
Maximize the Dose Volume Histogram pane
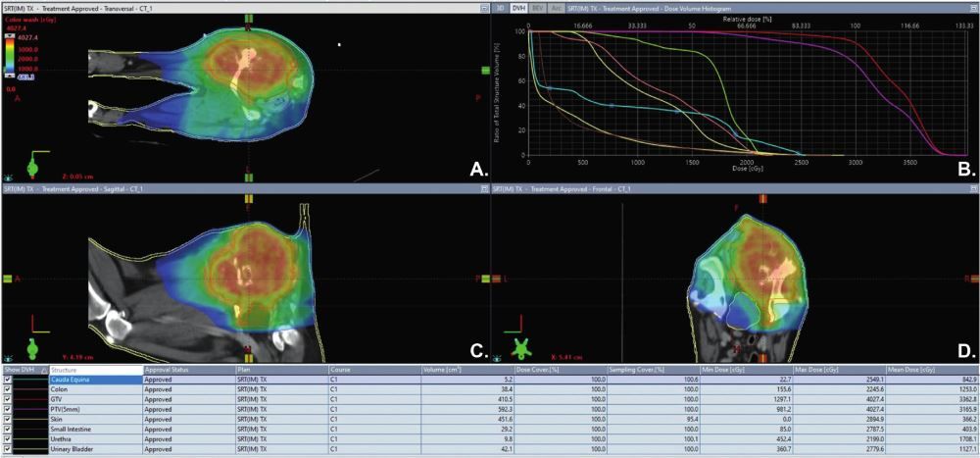click(x=974, y=8)
